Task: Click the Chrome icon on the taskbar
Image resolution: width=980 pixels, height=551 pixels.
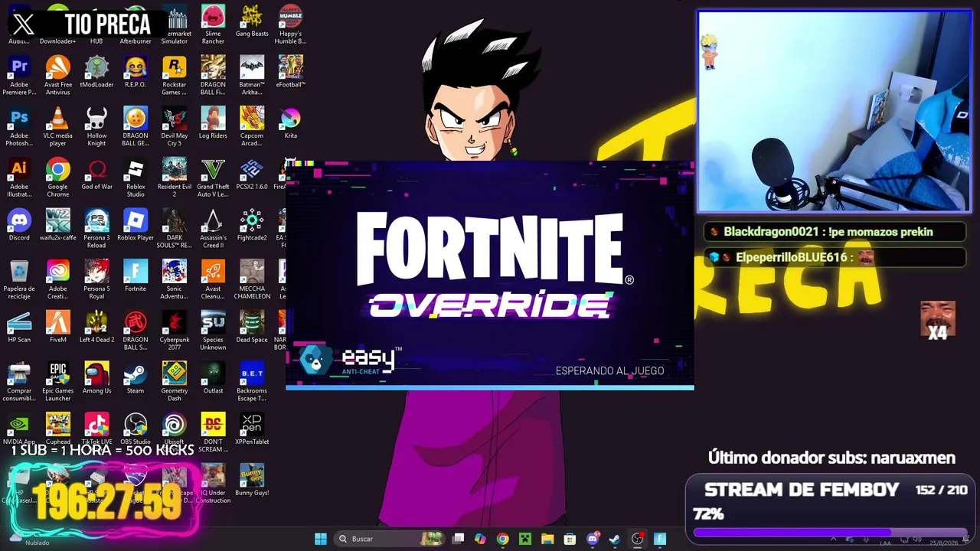Action: [x=502, y=539]
